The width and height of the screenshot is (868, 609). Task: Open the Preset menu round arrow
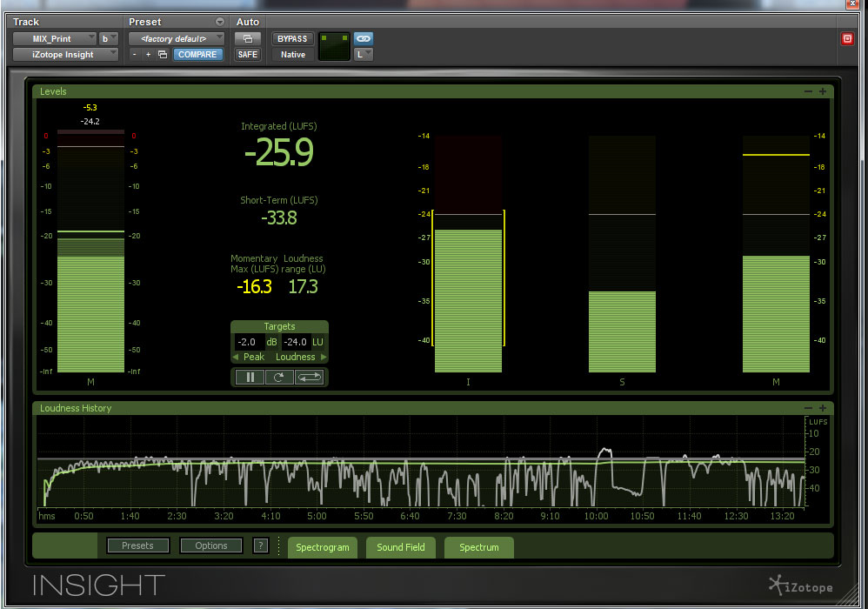[220, 22]
